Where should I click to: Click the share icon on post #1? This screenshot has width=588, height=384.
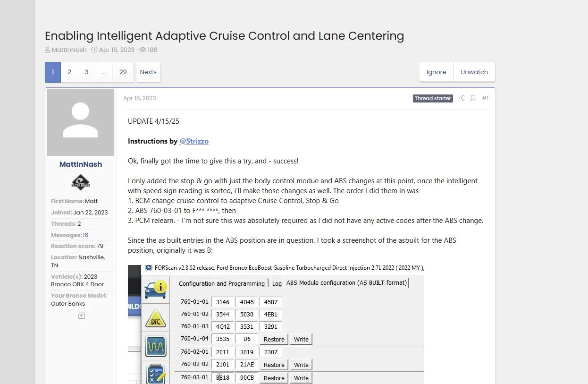[462, 98]
